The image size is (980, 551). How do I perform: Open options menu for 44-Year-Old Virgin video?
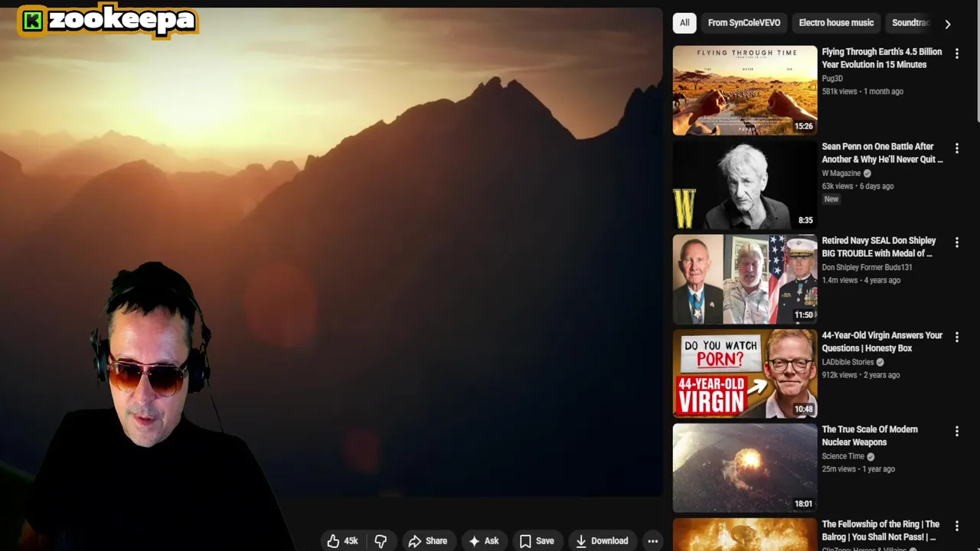coord(956,337)
